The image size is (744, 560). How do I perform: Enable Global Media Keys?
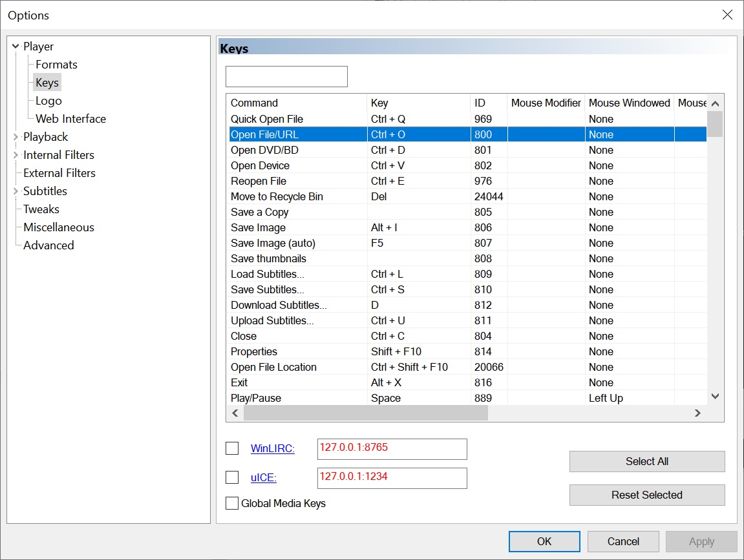pos(232,503)
